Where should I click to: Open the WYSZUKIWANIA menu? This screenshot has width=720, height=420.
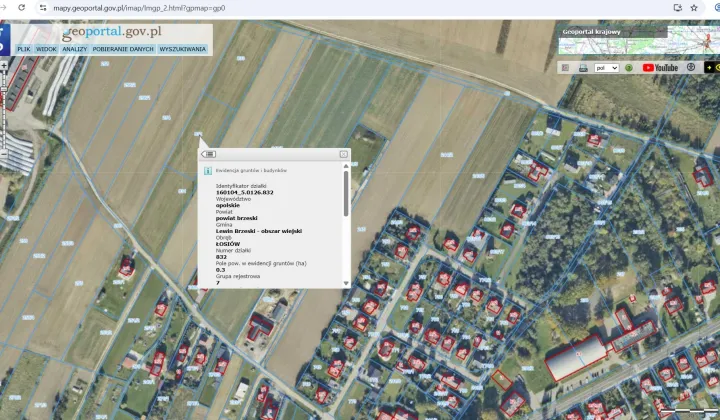pyautogui.click(x=182, y=49)
